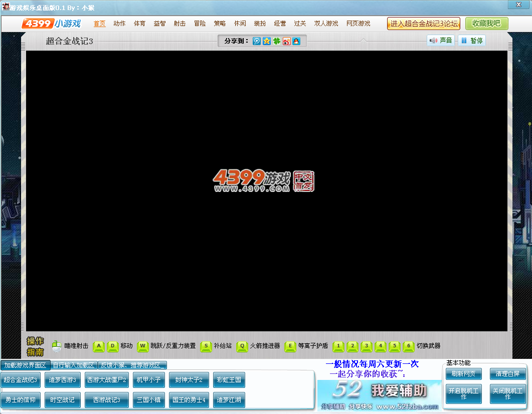Click the number 3 key icon
Image resolution: width=532 pixels, height=414 pixels.
(367, 346)
